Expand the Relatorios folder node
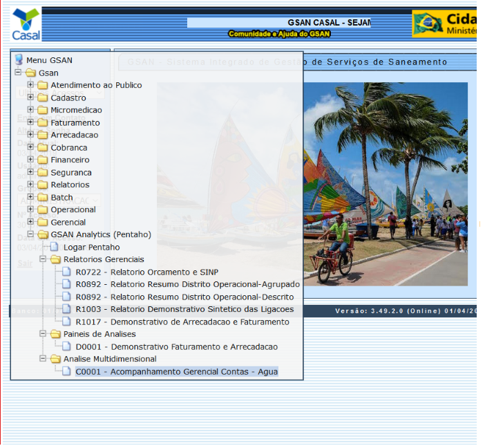The image size is (485, 448). point(30,185)
